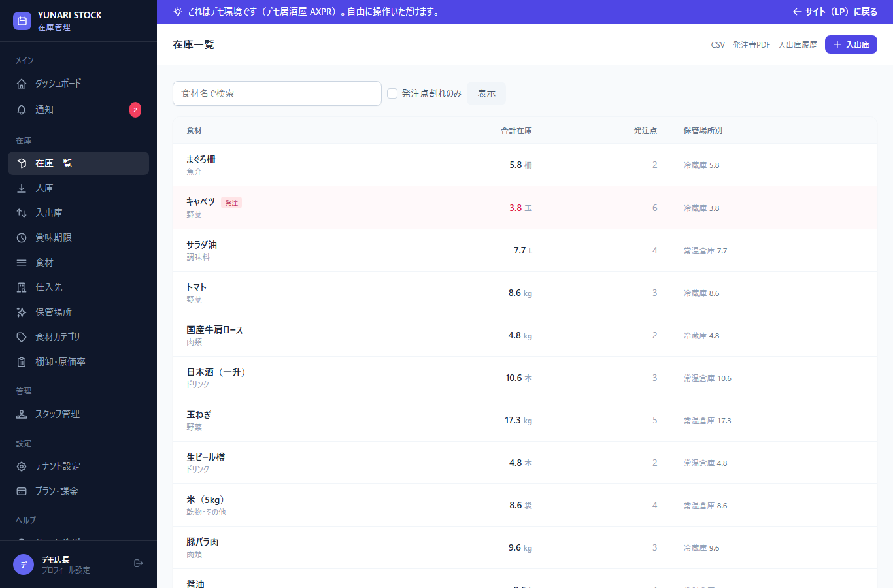Click the テナント設定 gear icon

(x=22, y=466)
